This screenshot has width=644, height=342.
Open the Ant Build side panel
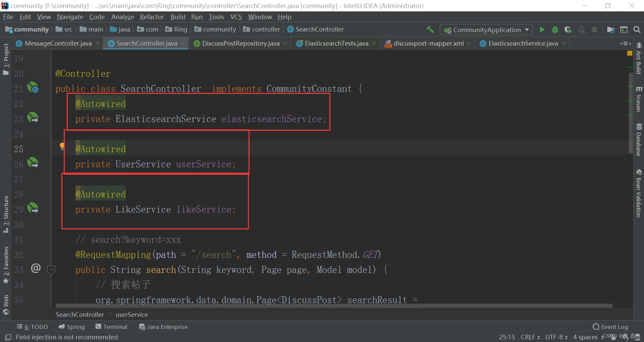639,58
